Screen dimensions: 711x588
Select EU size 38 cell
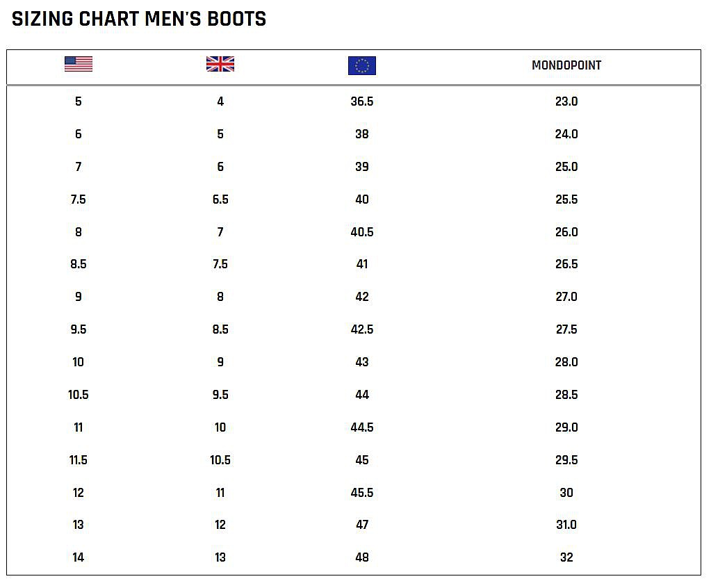pos(362,134)
